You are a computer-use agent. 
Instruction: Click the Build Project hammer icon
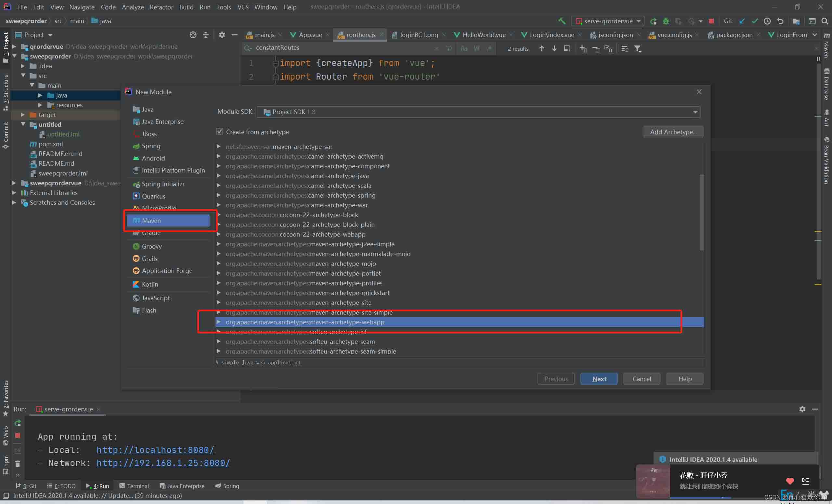[562, 21]
